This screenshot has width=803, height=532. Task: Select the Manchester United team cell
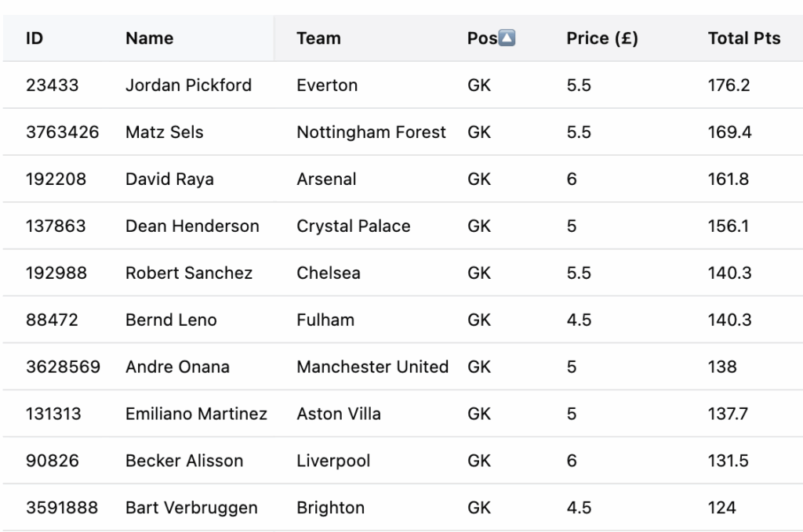pos(372,367)
